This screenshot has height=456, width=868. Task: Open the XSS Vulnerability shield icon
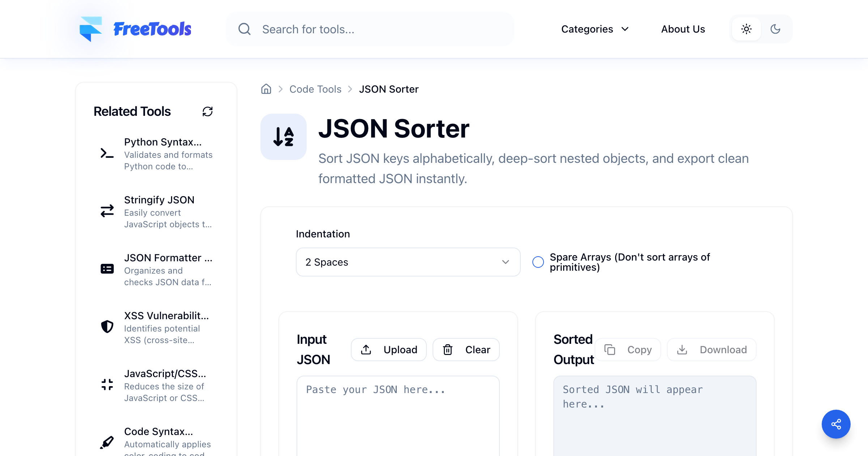(107, 327)
